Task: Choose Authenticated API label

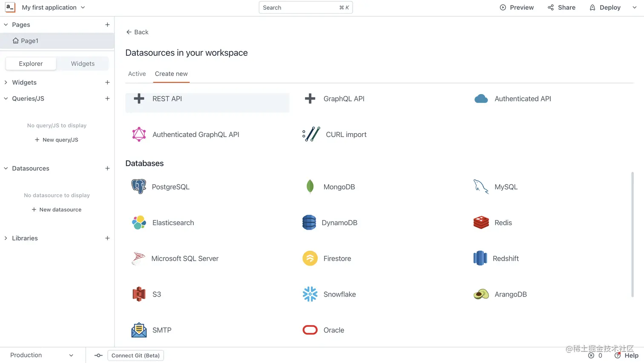Action: tap(523, 99)
